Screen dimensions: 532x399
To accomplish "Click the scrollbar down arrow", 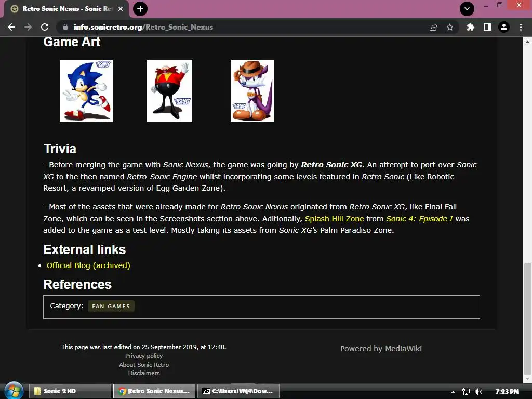I will point(527,379).
